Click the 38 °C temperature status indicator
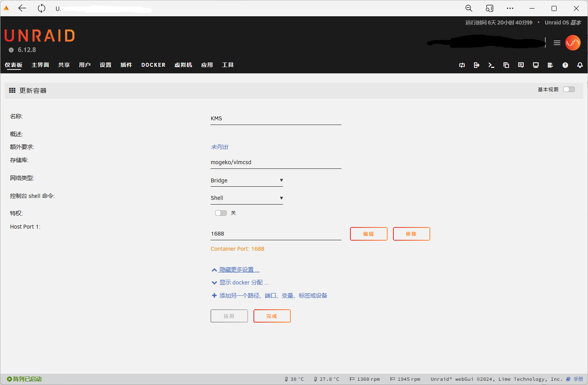The width and height of the screenshot is (588, 385). pyautogui.click(x=294, y=379)
